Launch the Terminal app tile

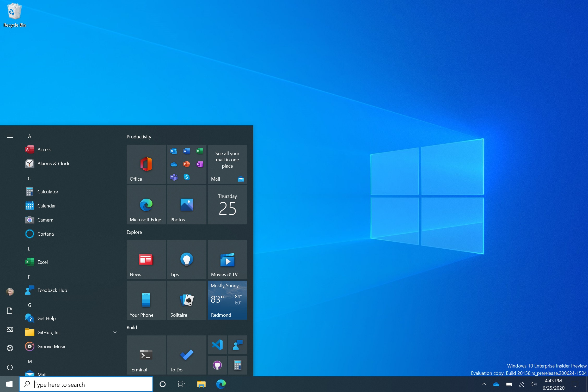pos(146,352)
